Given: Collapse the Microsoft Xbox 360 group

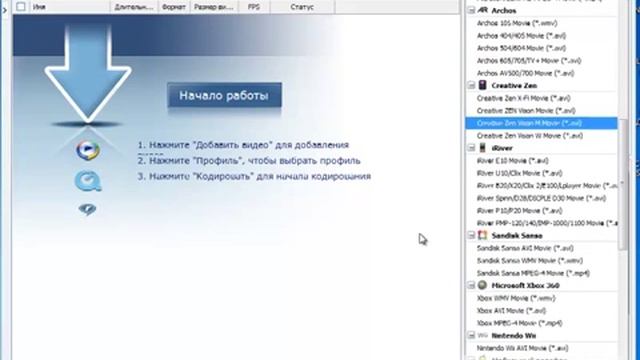Looking at the screenshot, I should [x=471, y=285].
